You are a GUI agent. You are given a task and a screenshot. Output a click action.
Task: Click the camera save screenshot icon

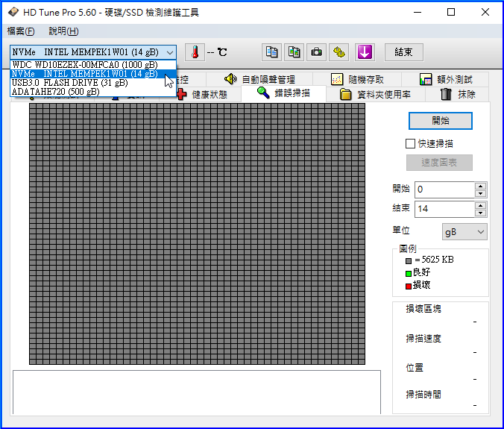(317, 52)
